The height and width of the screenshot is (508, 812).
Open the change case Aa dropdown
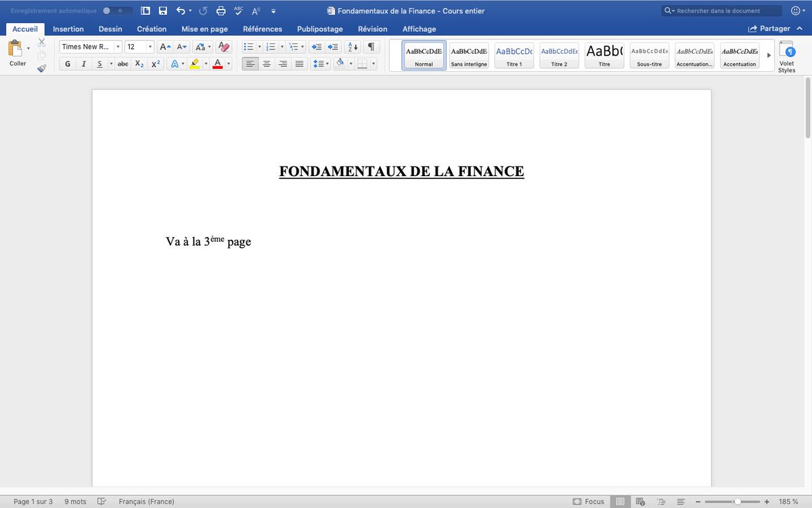[x=202, y=47]
